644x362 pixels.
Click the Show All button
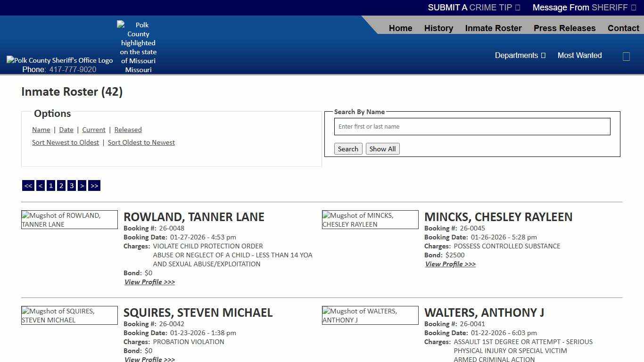[x=382, y=148]
